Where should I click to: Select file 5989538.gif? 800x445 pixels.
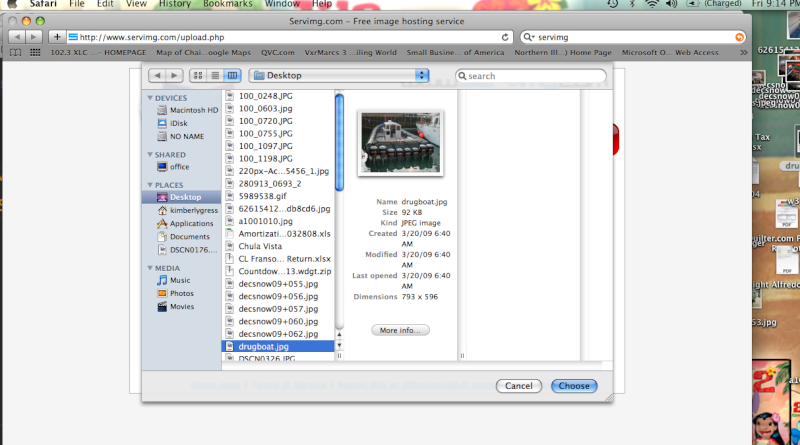pos(279,196)
